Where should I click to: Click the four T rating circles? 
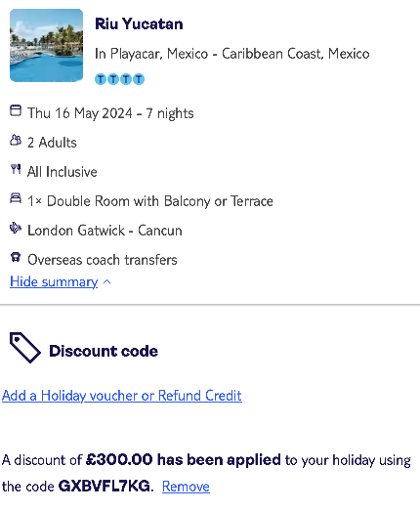click(119, 79)
